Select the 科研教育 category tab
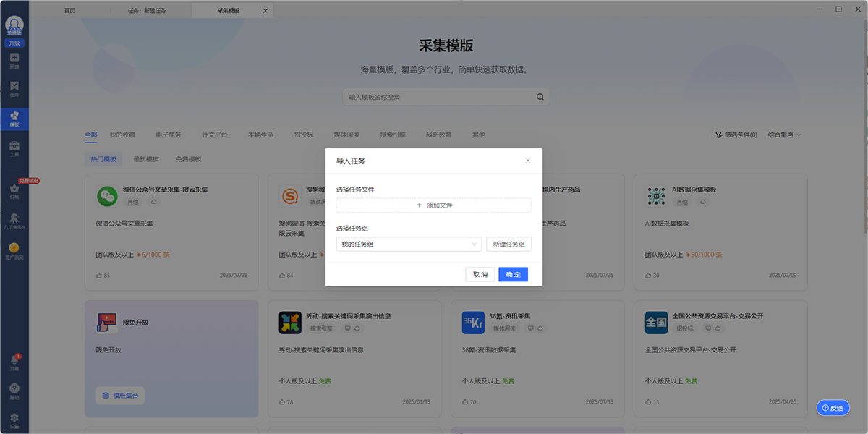 [439, 135]
